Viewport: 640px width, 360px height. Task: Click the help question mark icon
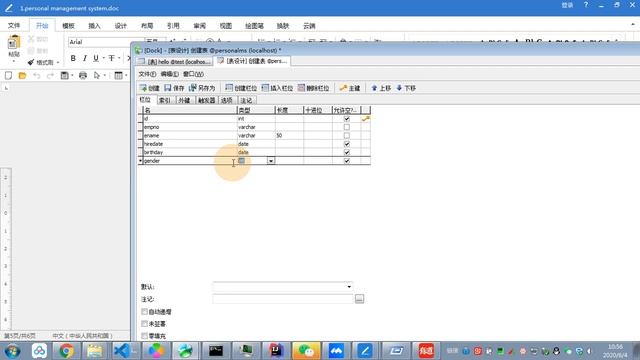point(586,5)
